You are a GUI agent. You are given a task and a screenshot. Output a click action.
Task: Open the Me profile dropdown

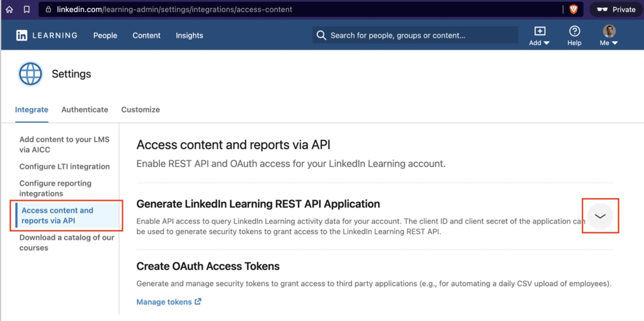(609, 36)
